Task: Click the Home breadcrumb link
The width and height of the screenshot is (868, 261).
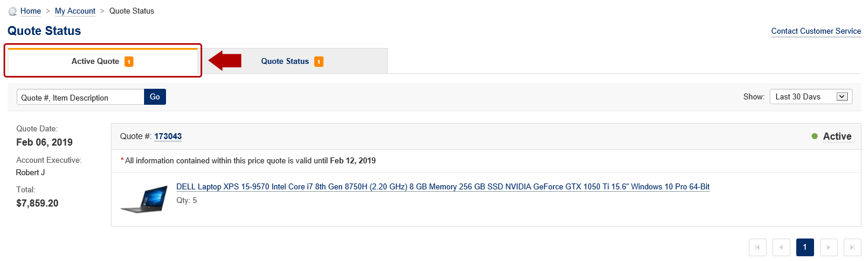Action: pos(31,11)
